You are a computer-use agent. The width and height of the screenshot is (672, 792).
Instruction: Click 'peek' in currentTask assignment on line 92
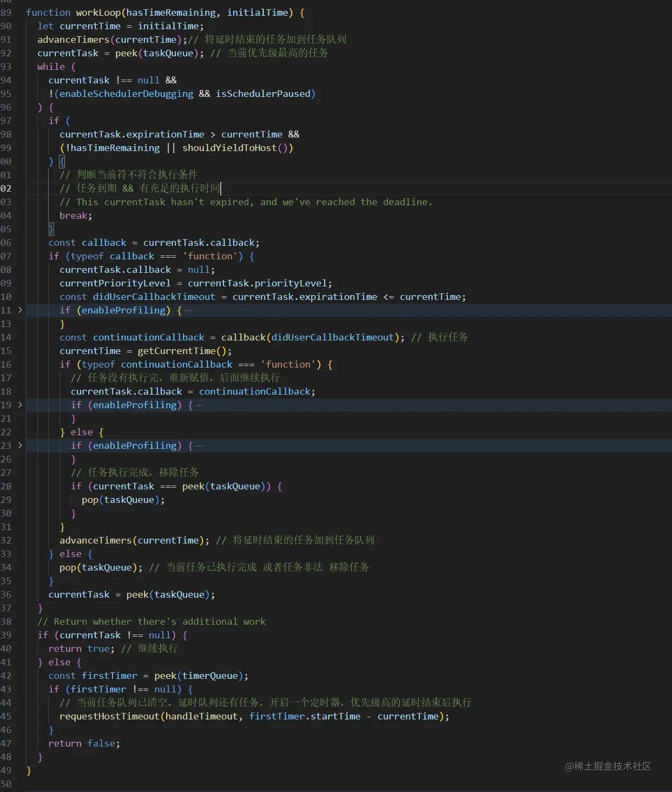tap(126, 53)
